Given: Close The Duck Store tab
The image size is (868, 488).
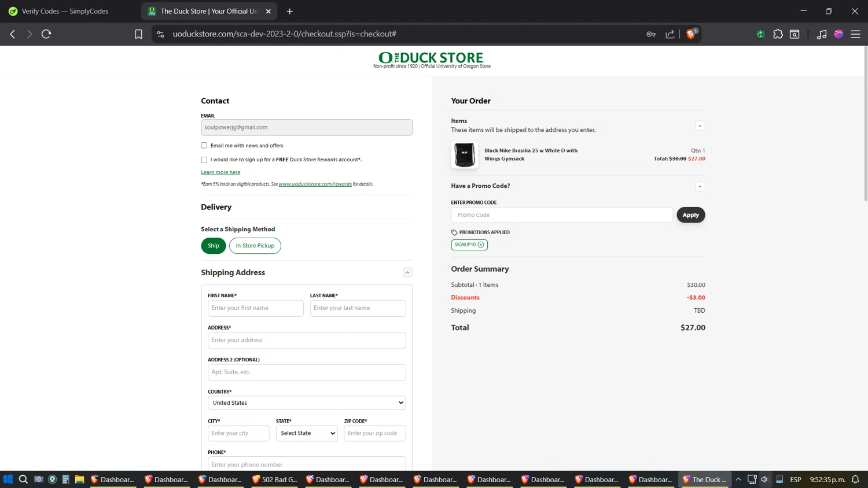Looking at the screenshot, I should coord(269,11).
